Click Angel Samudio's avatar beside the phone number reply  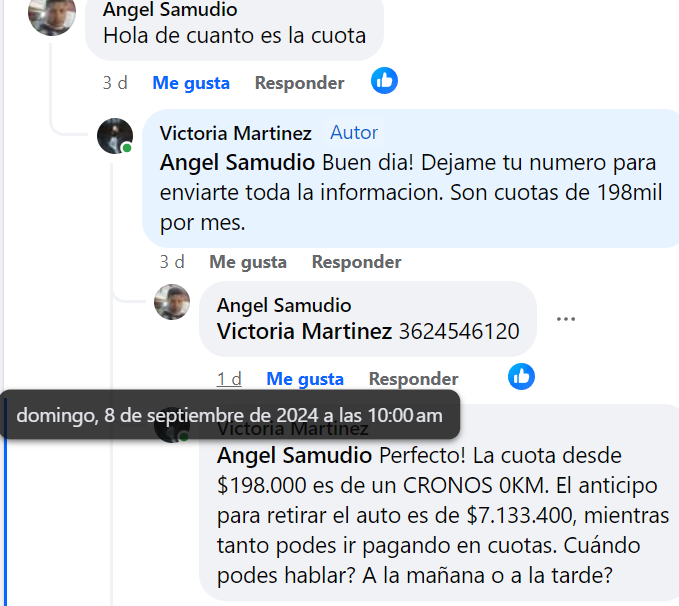point(172,302)
